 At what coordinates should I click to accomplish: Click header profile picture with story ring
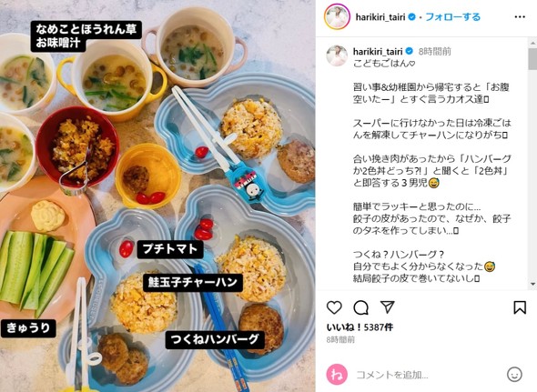pos(337,16)
